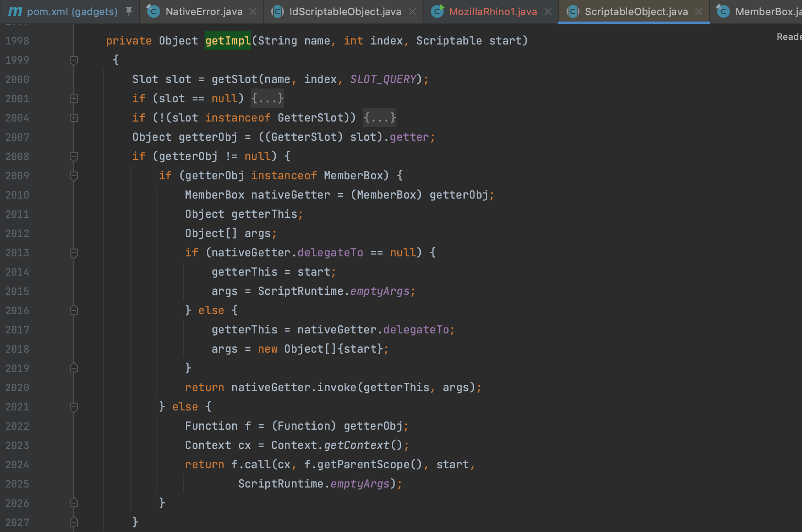Viewport: 802px width, 532px height.
Task: Expand the folded block at line 2001
Action: click(74, 99)
